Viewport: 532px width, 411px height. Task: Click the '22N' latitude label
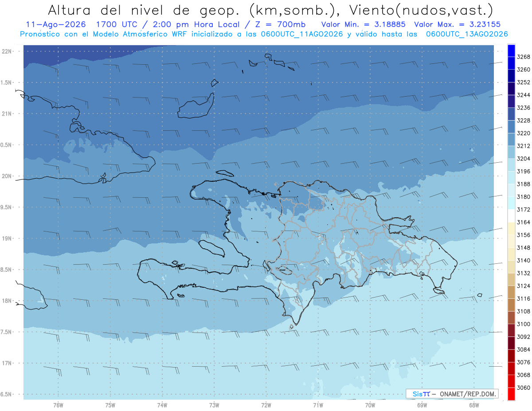coord(7,51)
